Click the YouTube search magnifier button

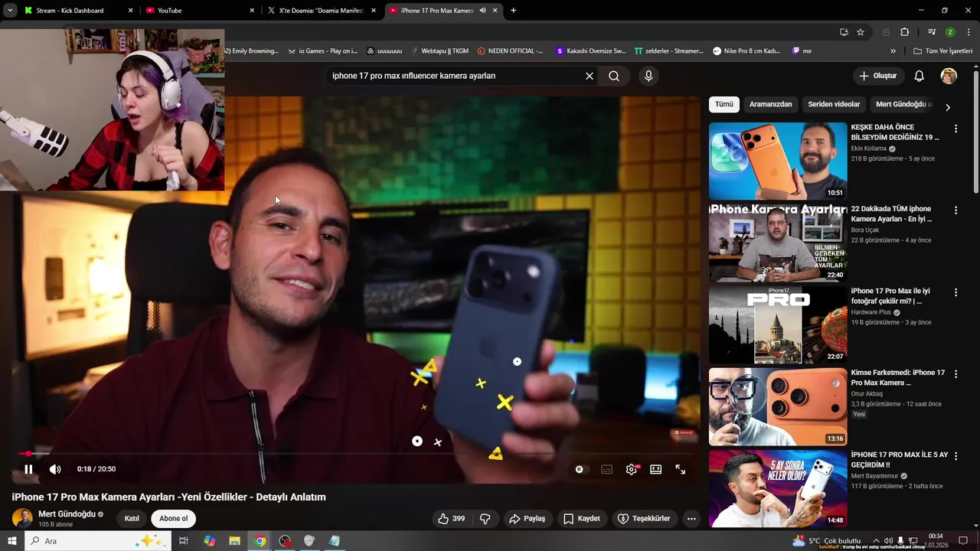tap(614, 76)
